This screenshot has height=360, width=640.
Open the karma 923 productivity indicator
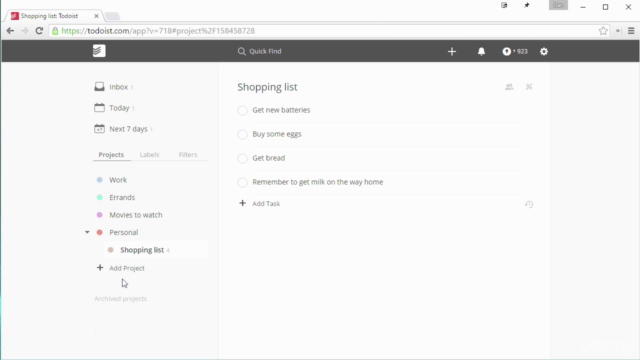click(x=515, y=51)
